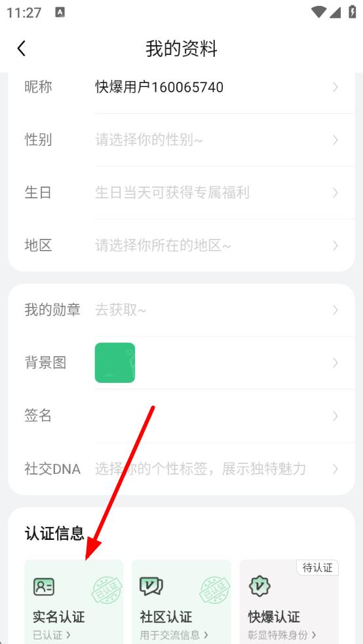This screenshot has width=363, height=644.
Task: Tap the real-name ID card icon
Action: (44, 586)
